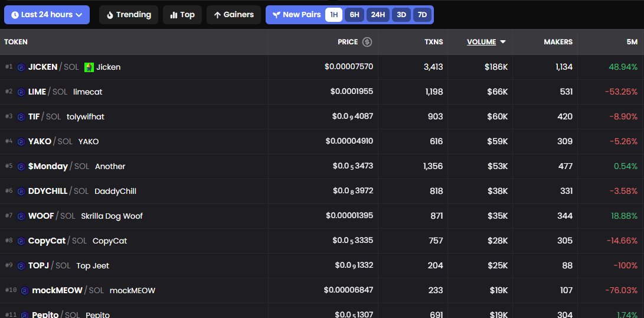Click CopyCat's -14.66% change

[622, 241]
